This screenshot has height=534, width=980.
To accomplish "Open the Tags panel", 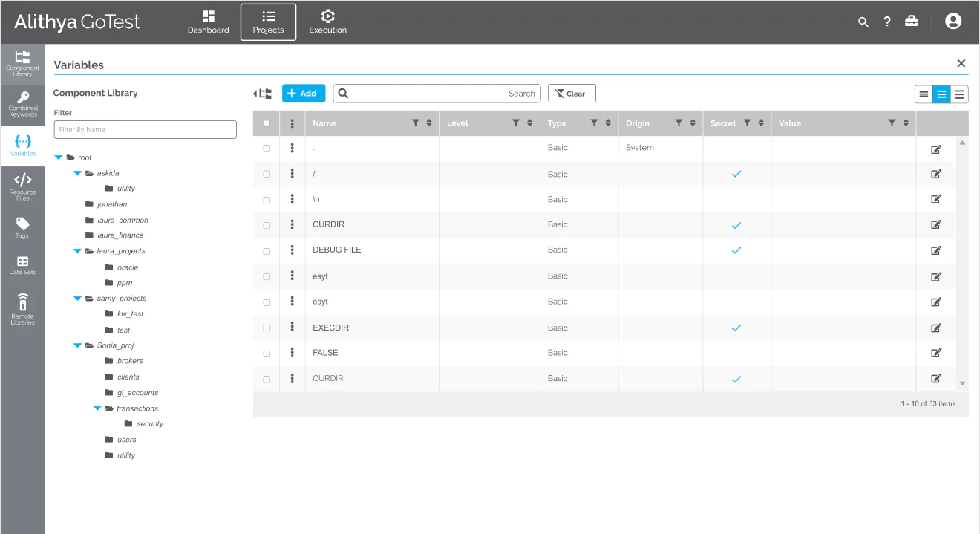I will 22,227.
